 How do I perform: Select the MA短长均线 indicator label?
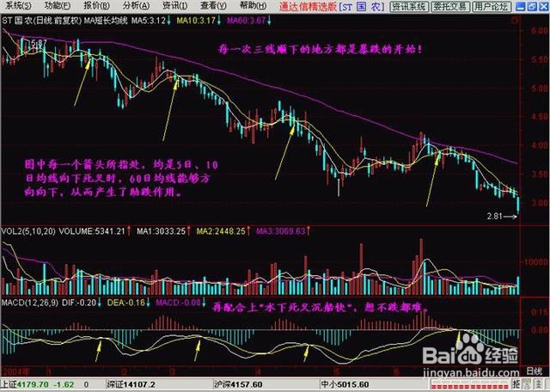106,21
